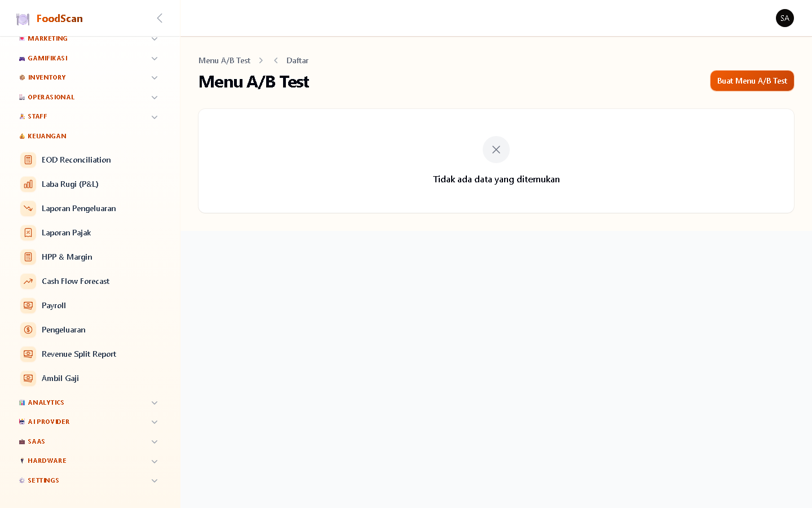812x508 pixels.
Task: Expand the SaaS section chevron
Action: (155, 442)
